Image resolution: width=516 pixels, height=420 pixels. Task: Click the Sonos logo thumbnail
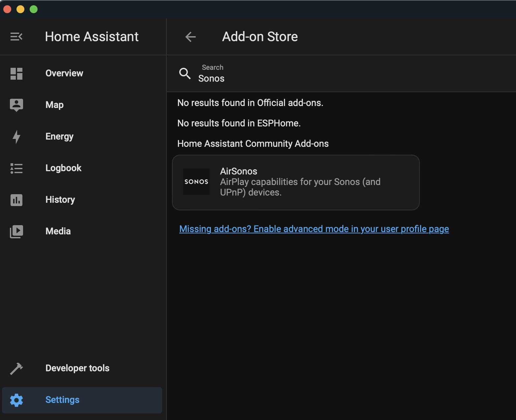(196, 182)
